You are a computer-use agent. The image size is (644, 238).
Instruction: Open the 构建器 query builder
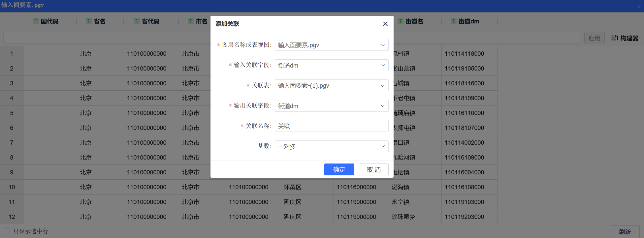pyautogui.click(x=625, y=38)
